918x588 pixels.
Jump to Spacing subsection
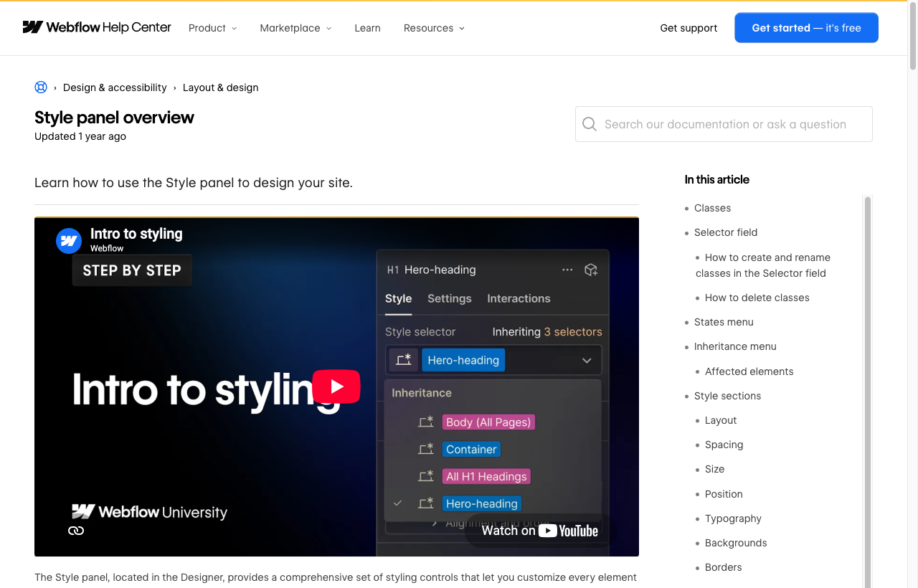pyautogui.click(x=724, y=445)
